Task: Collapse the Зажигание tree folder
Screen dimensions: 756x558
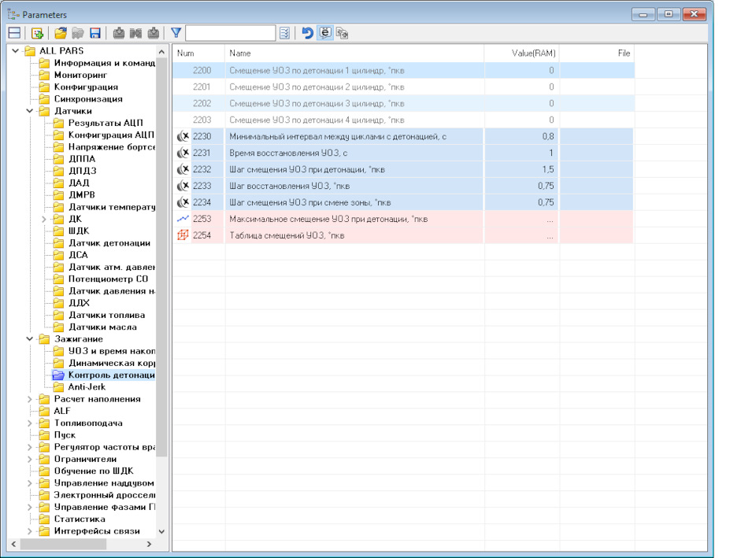Action: coord(30,339)
